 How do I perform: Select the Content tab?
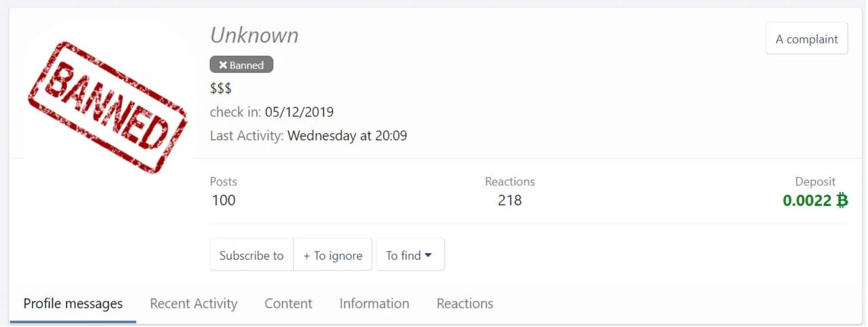point(288,303)
